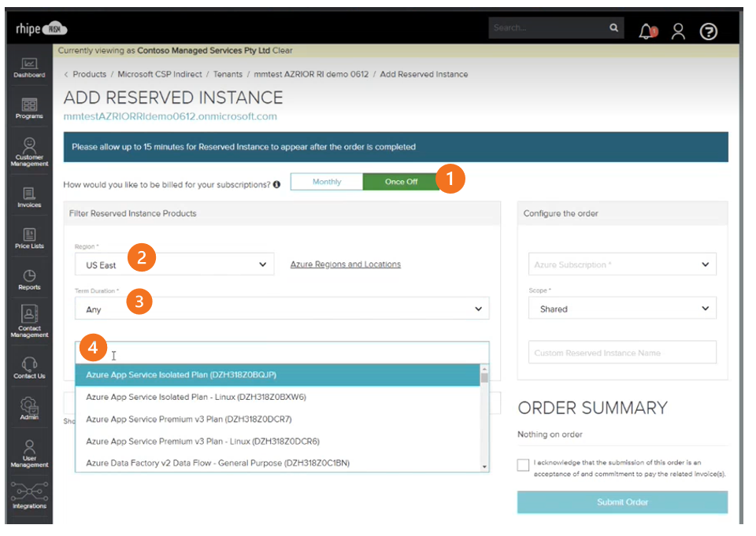Open Price Lists in sidebar
This screenshot has height=536, width=756.
click(29, 238)
